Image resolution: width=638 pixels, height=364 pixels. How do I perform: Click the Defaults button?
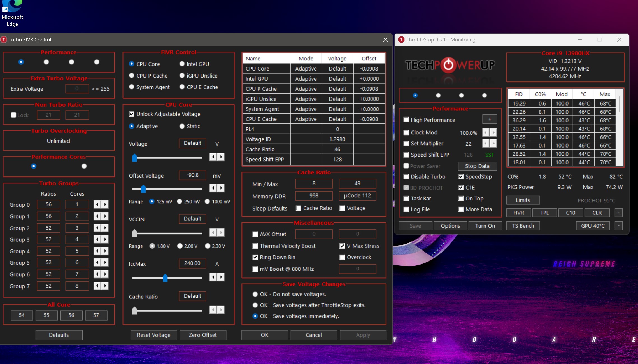pyautogui.click(x=59, y=335)
